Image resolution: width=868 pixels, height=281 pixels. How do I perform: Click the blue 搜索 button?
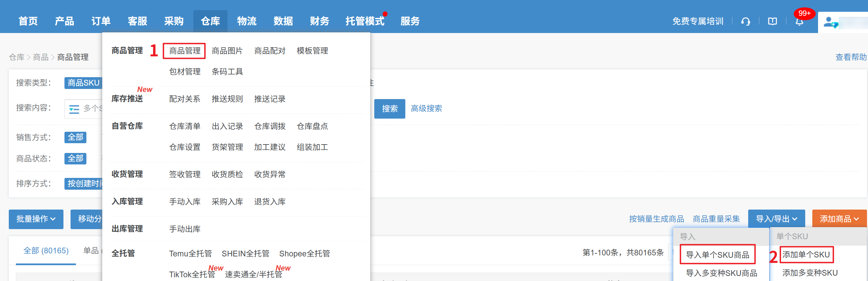tap(389, 108)
